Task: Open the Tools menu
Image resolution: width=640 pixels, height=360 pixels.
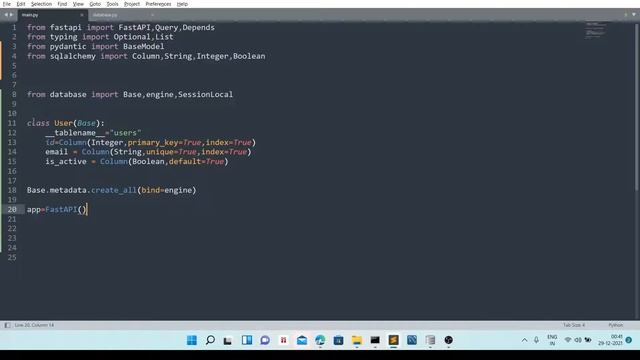Action: [112, 4]
